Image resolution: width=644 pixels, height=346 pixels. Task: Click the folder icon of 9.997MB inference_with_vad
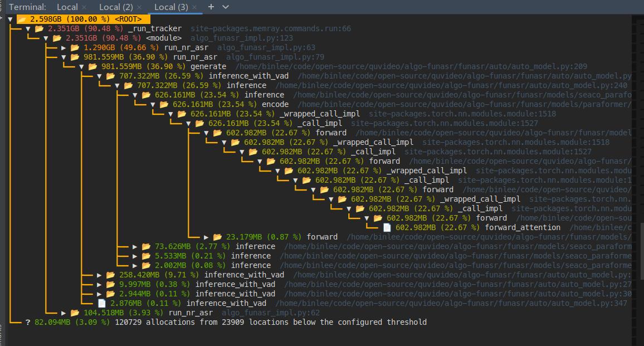(x=110, y=284)
